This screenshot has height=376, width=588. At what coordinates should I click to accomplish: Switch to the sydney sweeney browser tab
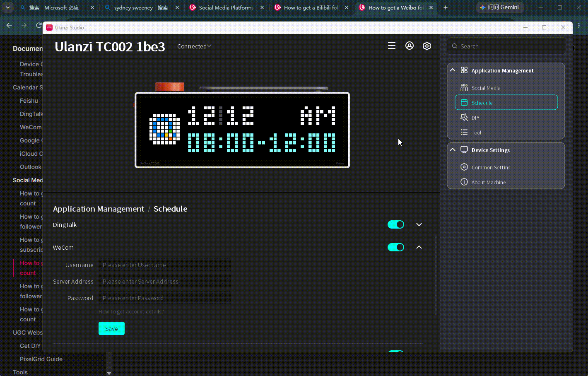tap(142, 7)
